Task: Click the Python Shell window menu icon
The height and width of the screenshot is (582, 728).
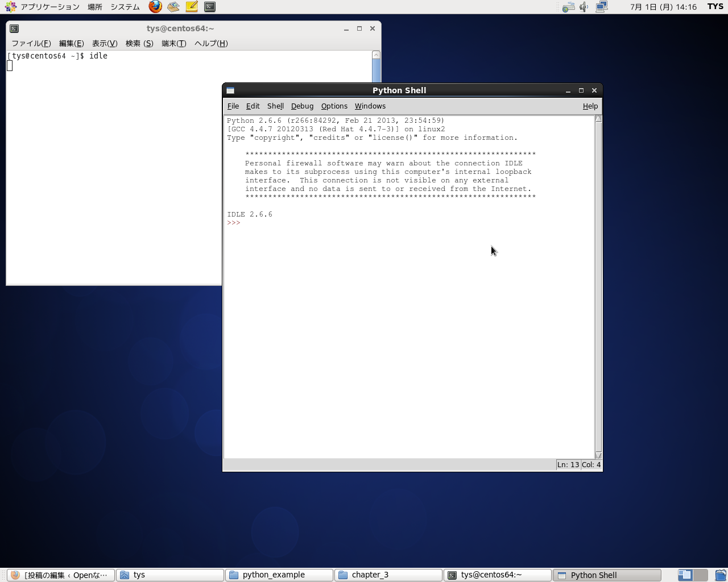Action: coord(230,90)
